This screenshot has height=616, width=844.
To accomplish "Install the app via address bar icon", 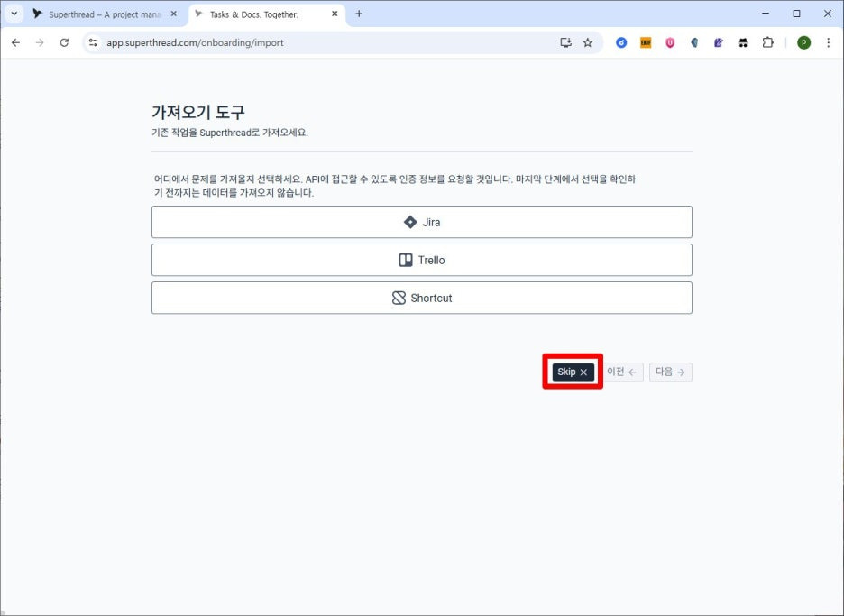I will [x=565, y=42].
